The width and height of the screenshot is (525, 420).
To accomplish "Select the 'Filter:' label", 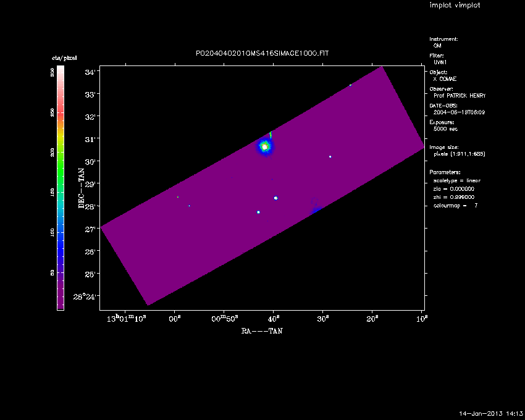I will tap(437, 56).
